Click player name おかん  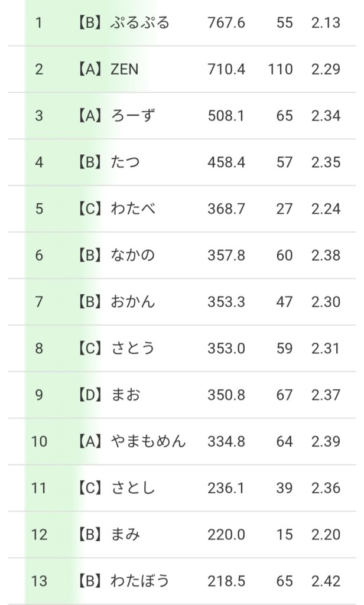[x=133, y=302]
